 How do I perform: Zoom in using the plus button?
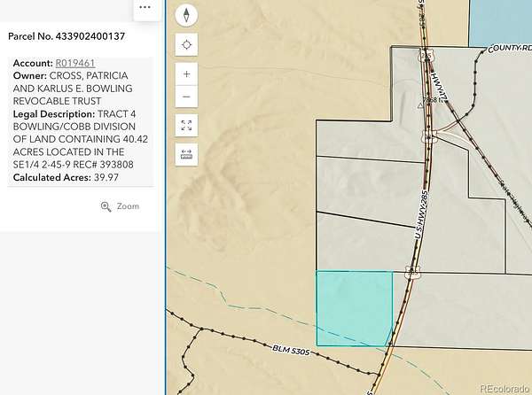point(187,74)
